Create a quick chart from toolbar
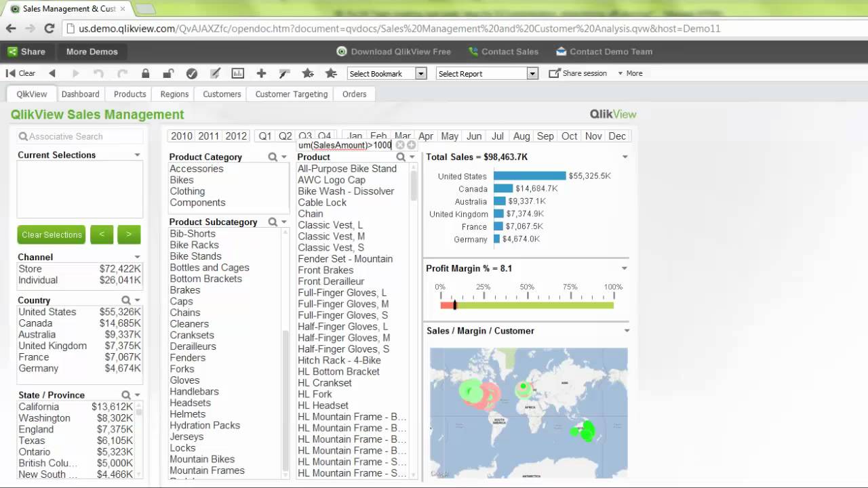 [x=238, y=73]
